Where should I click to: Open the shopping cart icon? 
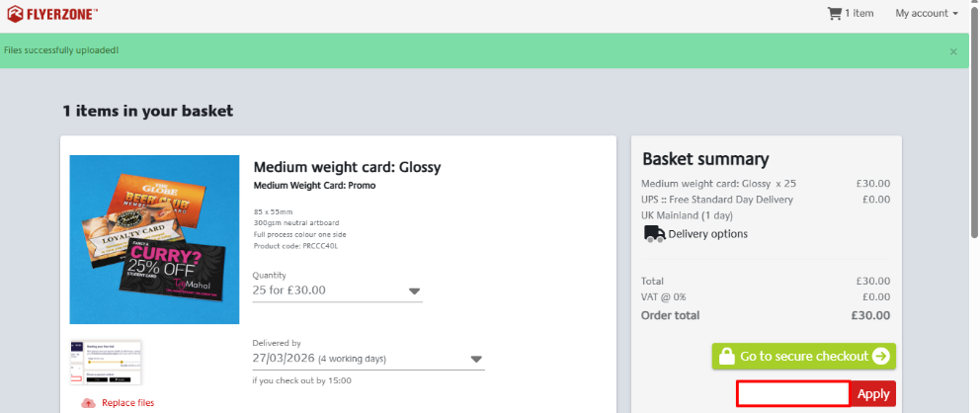tap(835, 13)
